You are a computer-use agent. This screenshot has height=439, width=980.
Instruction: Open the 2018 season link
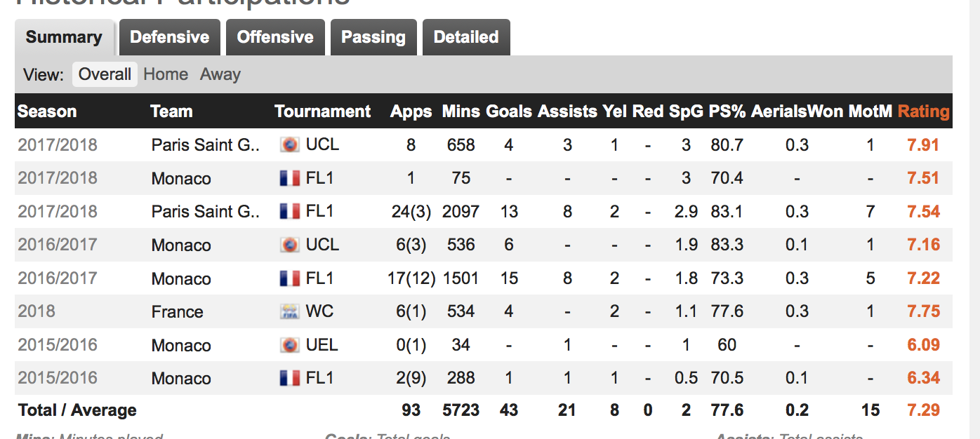pos(37,311)
